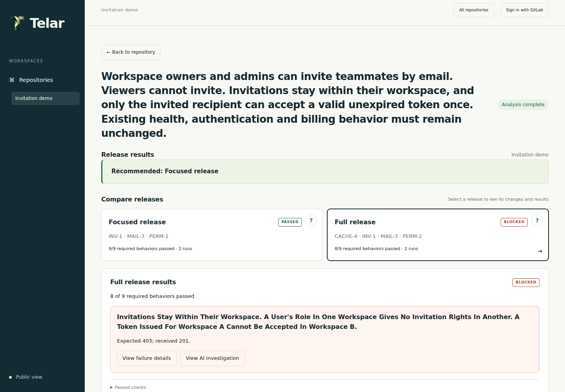Click '9/9 required behaviors passed · 2 runs'

[150, 249]
